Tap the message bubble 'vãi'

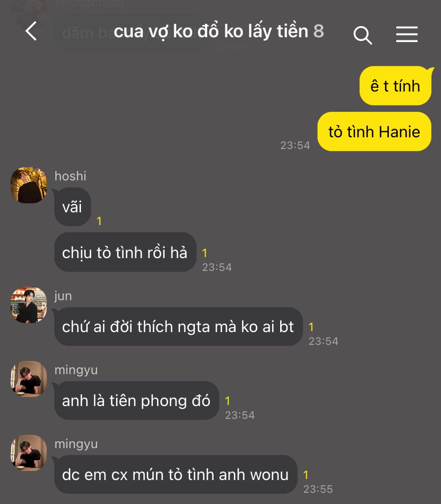[x=72, y=206]
